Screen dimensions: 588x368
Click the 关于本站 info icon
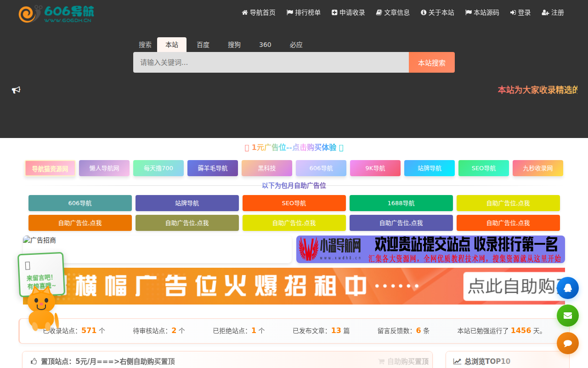click(x=423, y=12)
